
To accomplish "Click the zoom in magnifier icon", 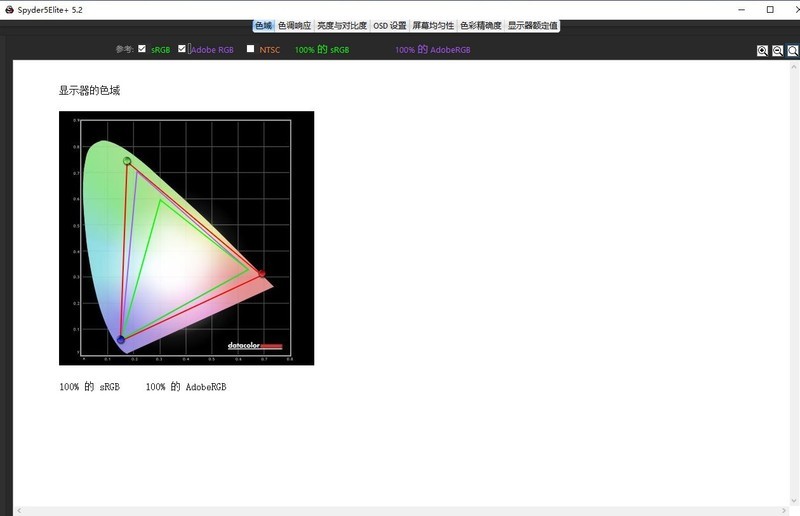I will tap(762, 50).
